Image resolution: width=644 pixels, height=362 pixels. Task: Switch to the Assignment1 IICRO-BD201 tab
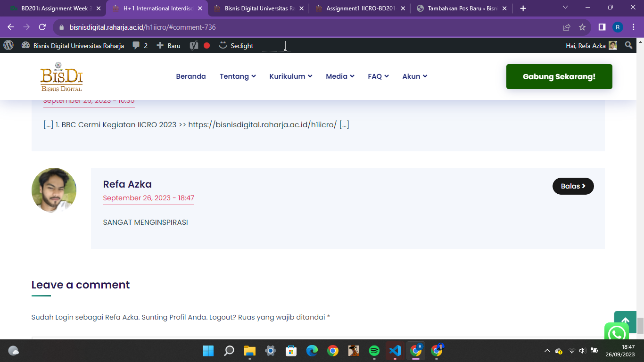(x=360, y=8)
